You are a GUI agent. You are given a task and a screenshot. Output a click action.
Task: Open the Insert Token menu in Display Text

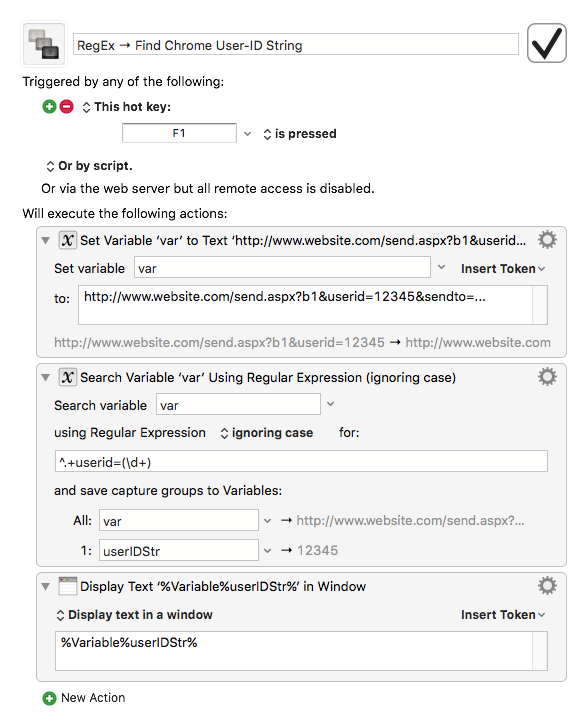coord(503,615)
